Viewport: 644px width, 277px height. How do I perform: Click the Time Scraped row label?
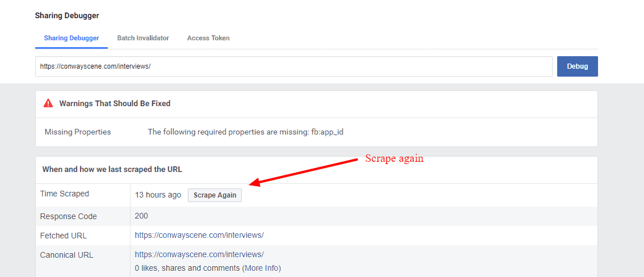tap(65, 194)
